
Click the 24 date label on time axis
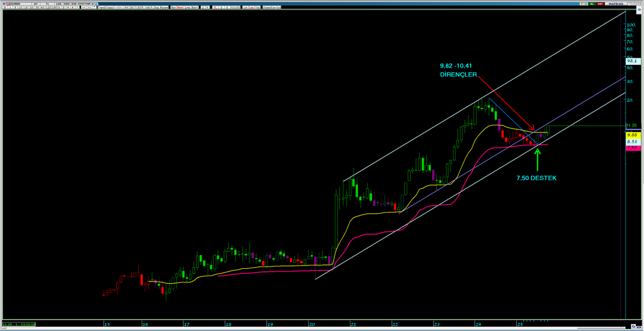(x=478, y=325)
